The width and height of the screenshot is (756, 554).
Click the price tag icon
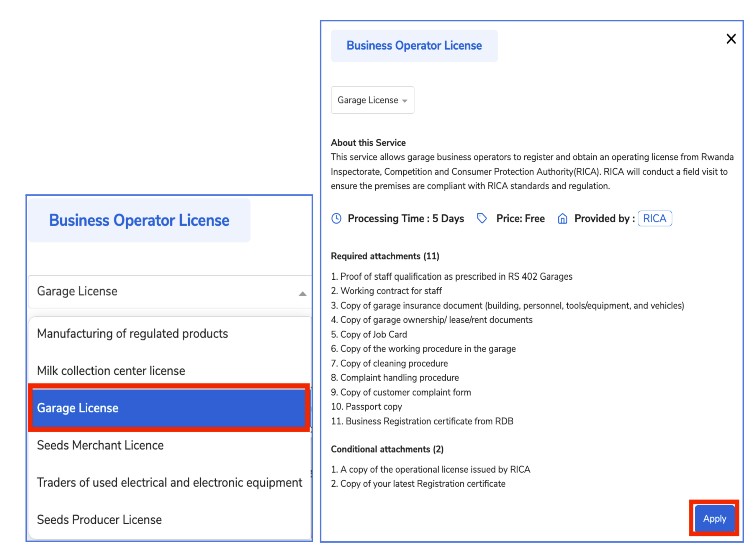pyautogui.click(x=482, y=219)
